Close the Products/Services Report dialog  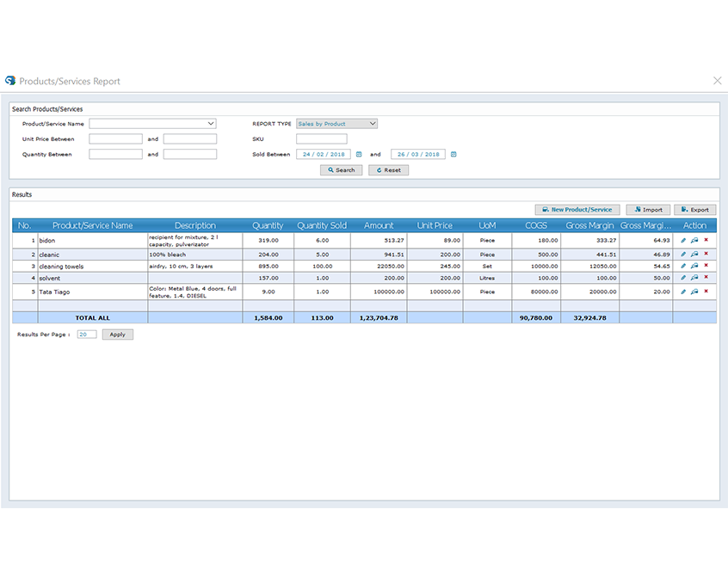click(718, 81)
